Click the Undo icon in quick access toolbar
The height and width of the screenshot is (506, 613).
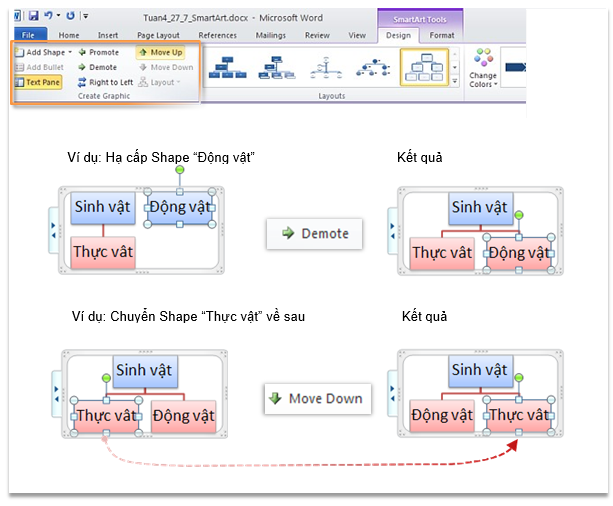(x=48, y=16)
